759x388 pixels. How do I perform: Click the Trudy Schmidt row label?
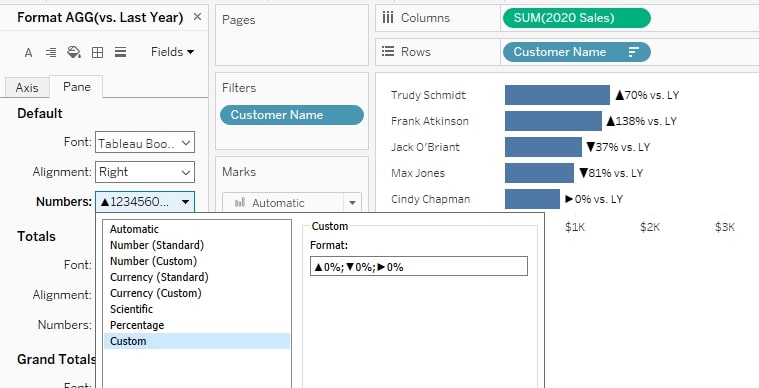point(428,95)
